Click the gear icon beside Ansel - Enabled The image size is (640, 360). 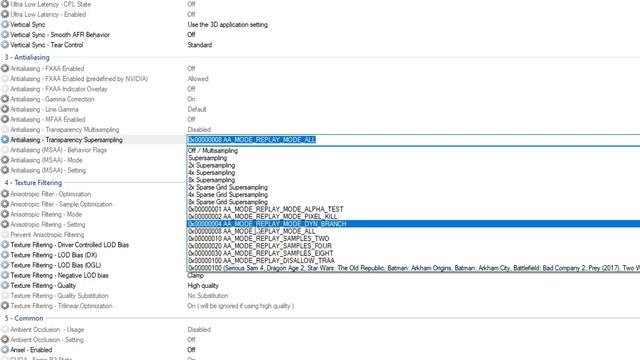pos(5,350)
